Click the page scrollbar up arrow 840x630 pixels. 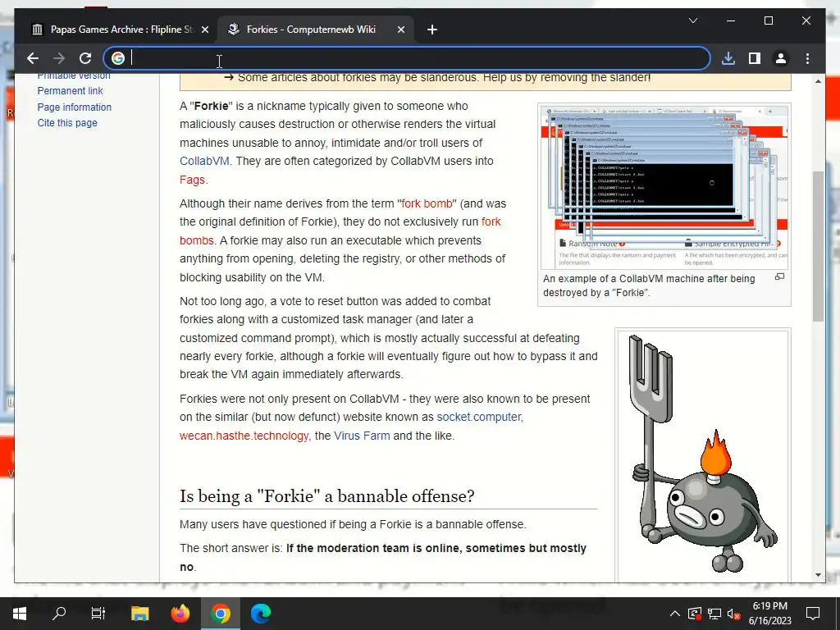click(x=818, y=81)
